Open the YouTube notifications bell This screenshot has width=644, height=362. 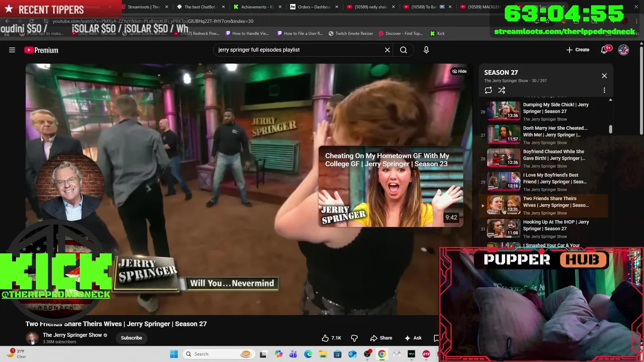tap(605, 50)
